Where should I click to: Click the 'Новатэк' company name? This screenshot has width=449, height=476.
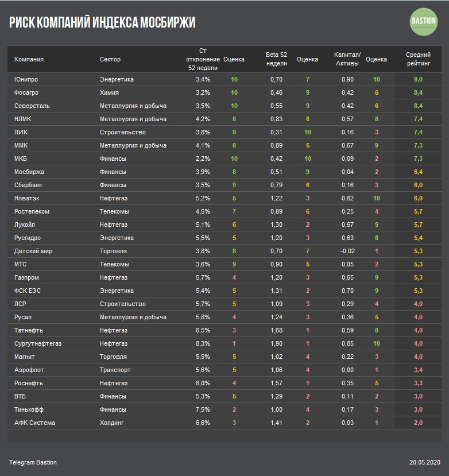click(x=27, y=198)
